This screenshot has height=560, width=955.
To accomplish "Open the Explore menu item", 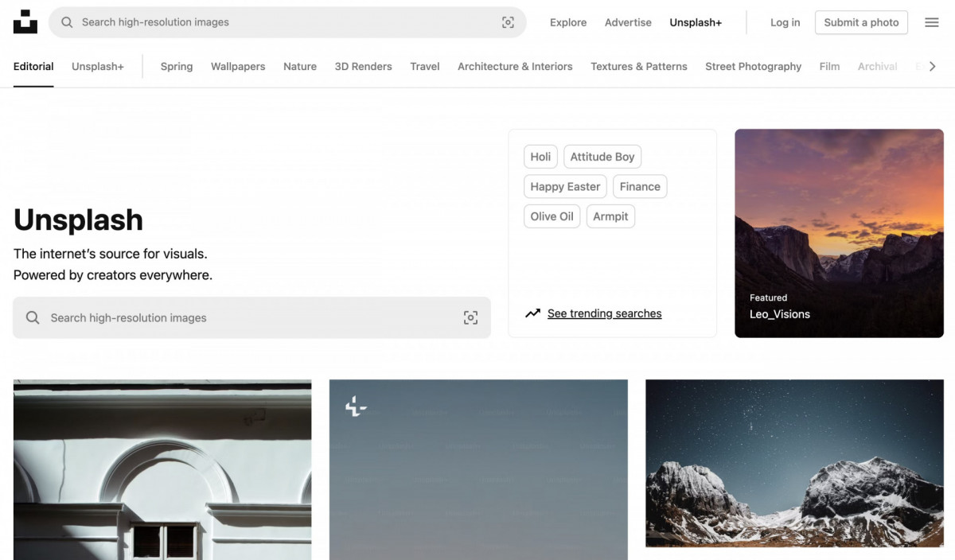I will coord(567,22).
